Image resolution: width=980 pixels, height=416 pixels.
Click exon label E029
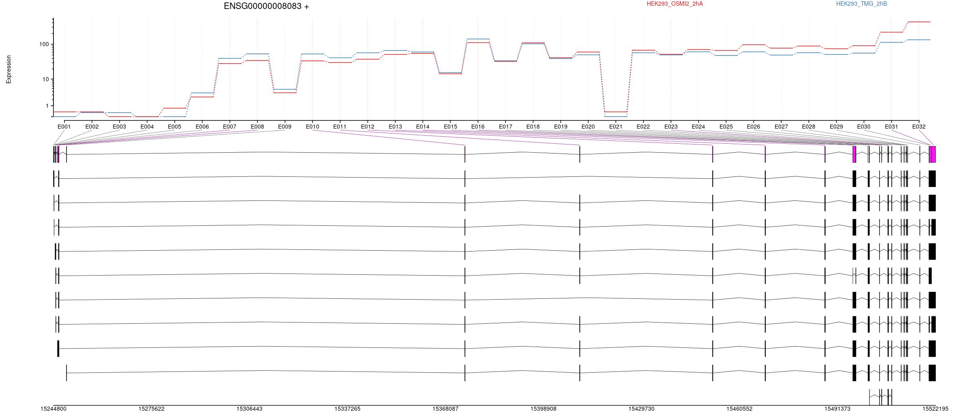click(x=836, y=127)
